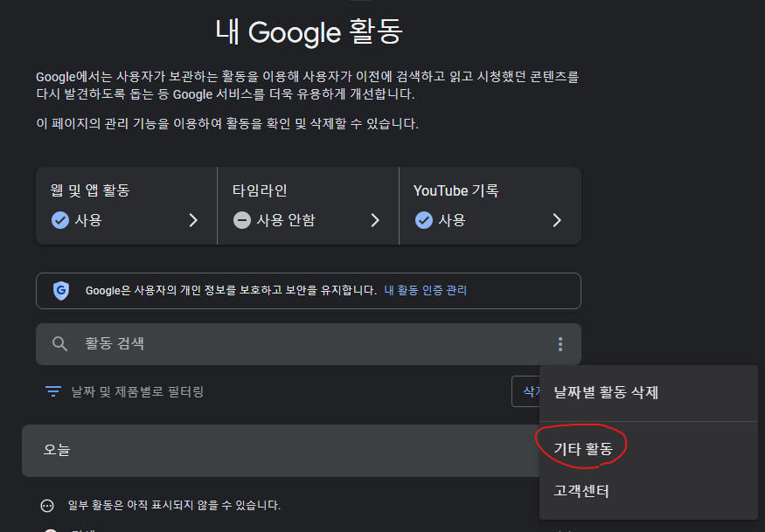Expand the 웹 및 앱 활동 card chevron

click(x=193, y=220)
